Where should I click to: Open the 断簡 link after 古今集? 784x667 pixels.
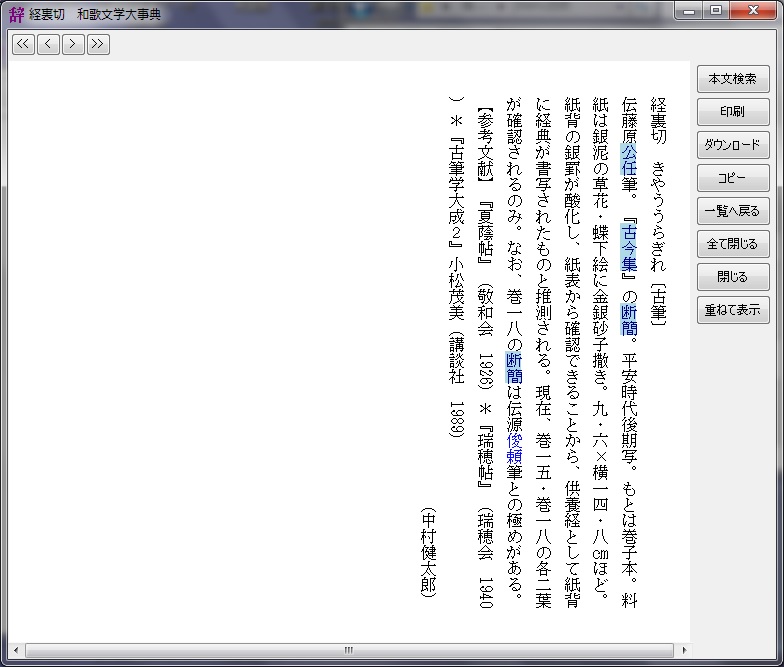[x=630, y=320]
